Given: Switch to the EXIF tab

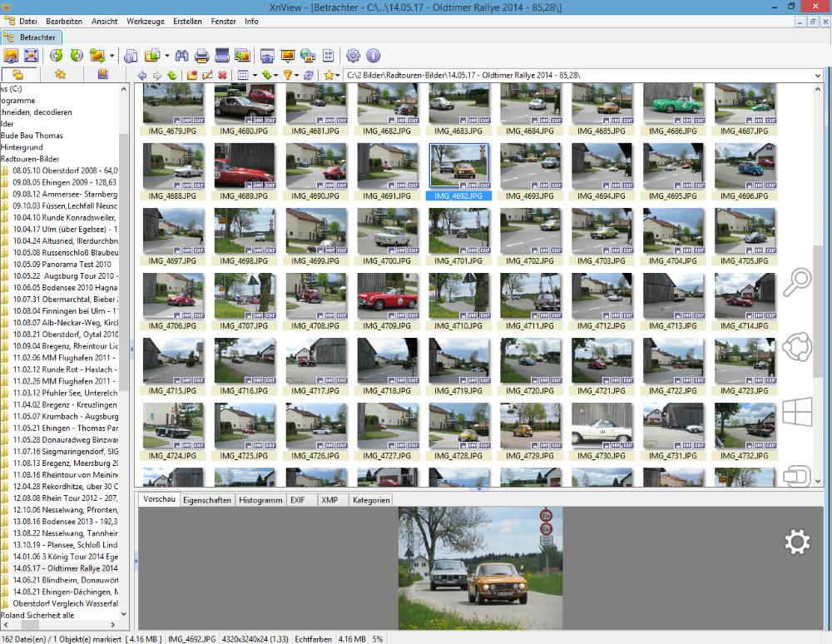Looking at the screenshot, I should [297, 500].
